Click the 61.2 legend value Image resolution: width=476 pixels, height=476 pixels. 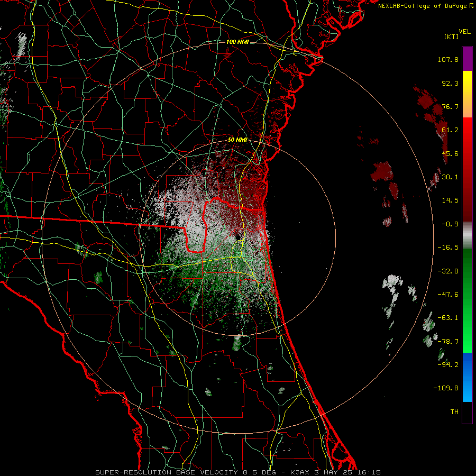click(450, 130)
